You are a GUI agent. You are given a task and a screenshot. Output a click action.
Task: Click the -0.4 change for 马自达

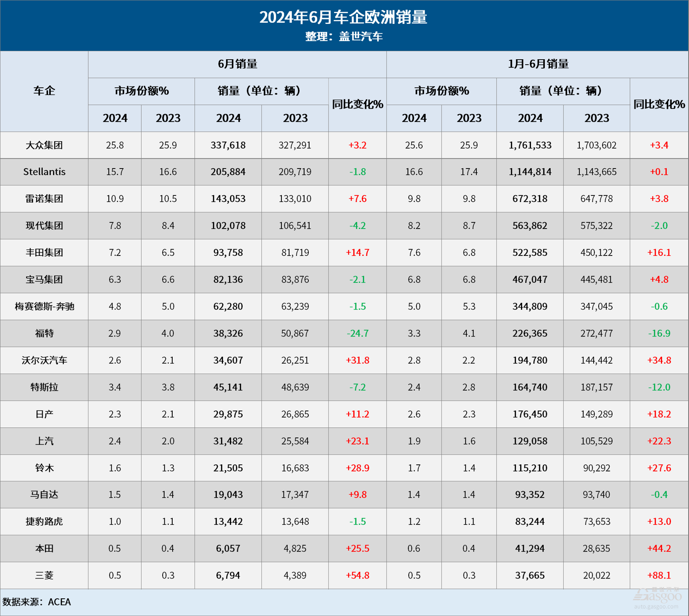pos(659,495)
